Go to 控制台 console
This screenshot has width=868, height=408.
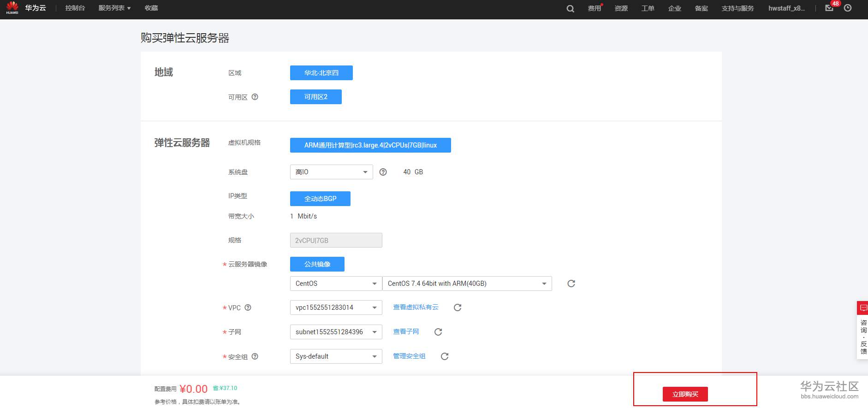pyautogui.click(x=75, y=8)
